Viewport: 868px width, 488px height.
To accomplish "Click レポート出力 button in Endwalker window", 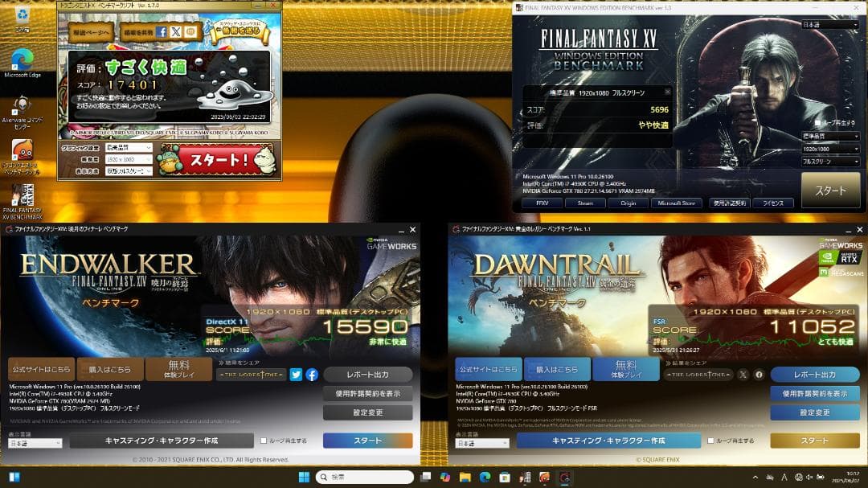I will (367, 375).
